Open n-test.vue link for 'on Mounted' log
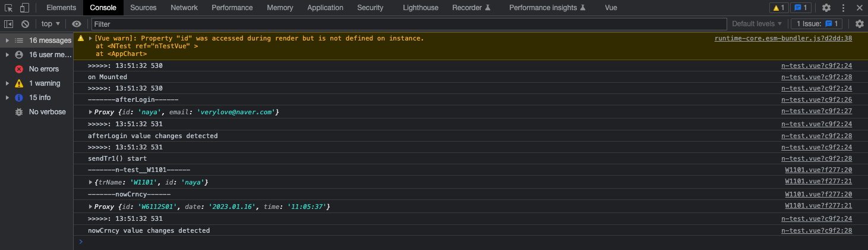The image size is (868, 250). [816, 77]
